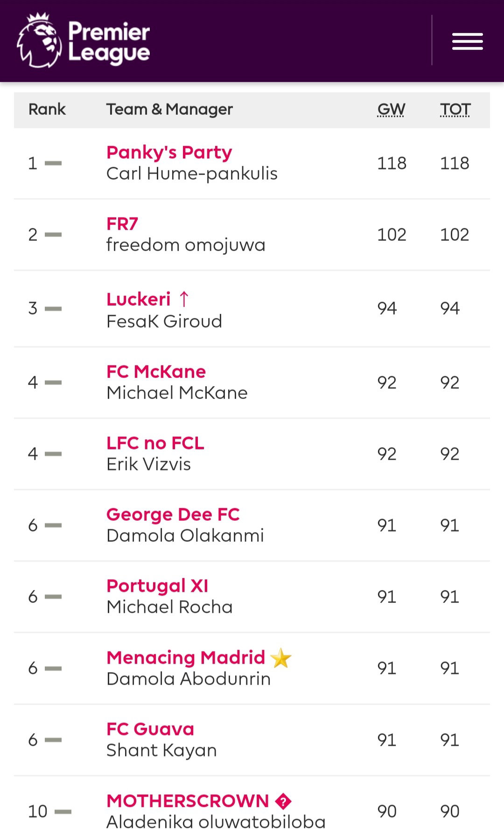Open Portugal XI team page
This screenshot has height=840, width=504.
point(157,586)
